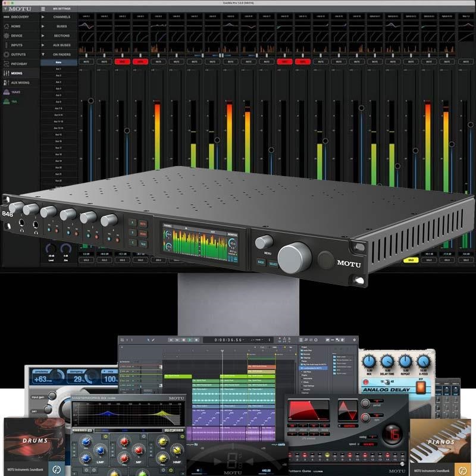Open the Device settings gear icon
476x476 pixels.
(x=6, y=36)
